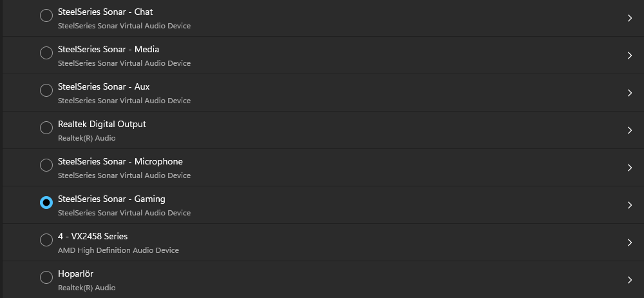
Task: Click the SteelSeries Sonar - Gaming label
Action: click(111, 199)
